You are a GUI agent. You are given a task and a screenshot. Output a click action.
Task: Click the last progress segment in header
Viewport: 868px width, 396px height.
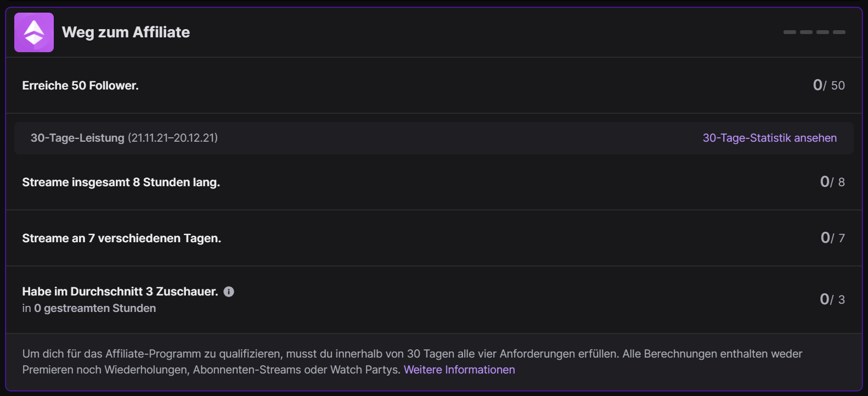pyautogui.click(x=839, y=32)
